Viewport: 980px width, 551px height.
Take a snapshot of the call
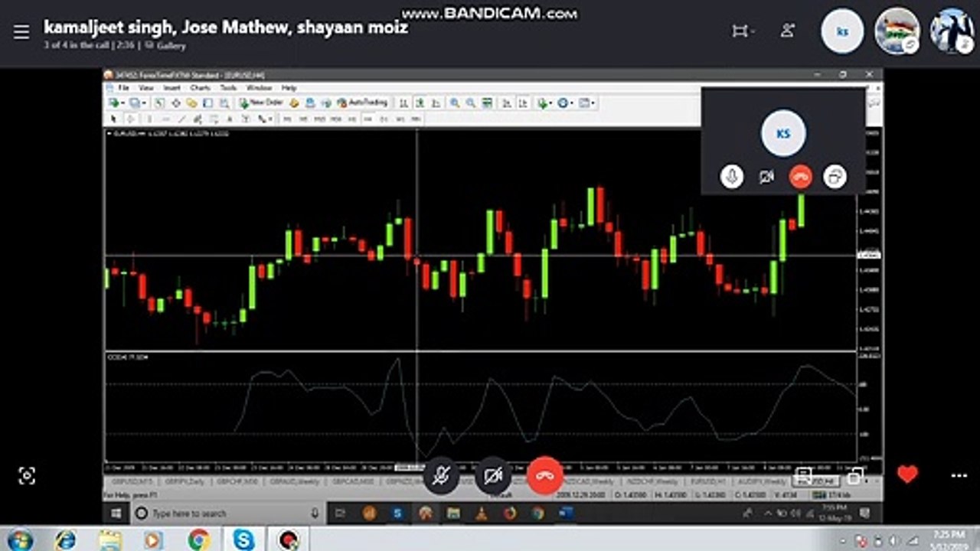(27, 476)
